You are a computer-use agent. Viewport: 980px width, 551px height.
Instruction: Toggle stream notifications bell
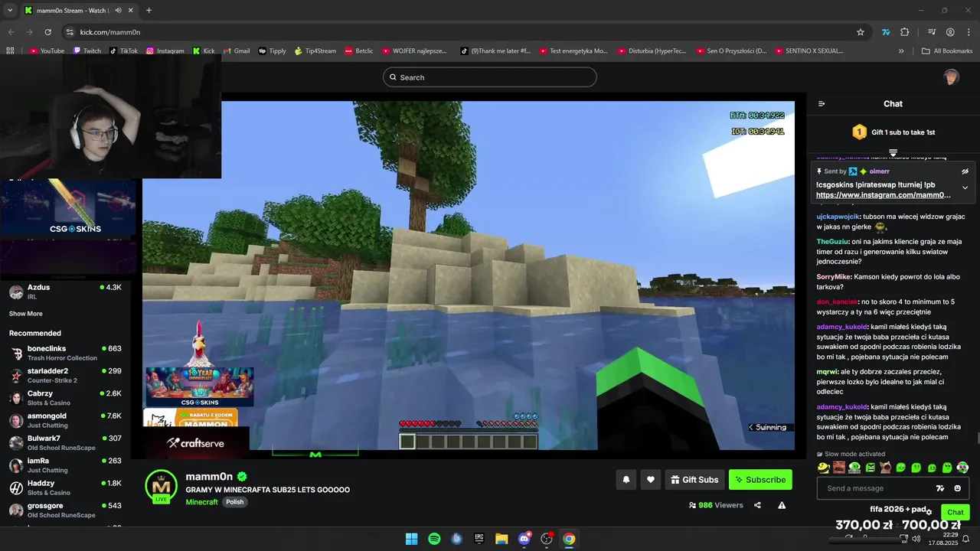(626, 480)
